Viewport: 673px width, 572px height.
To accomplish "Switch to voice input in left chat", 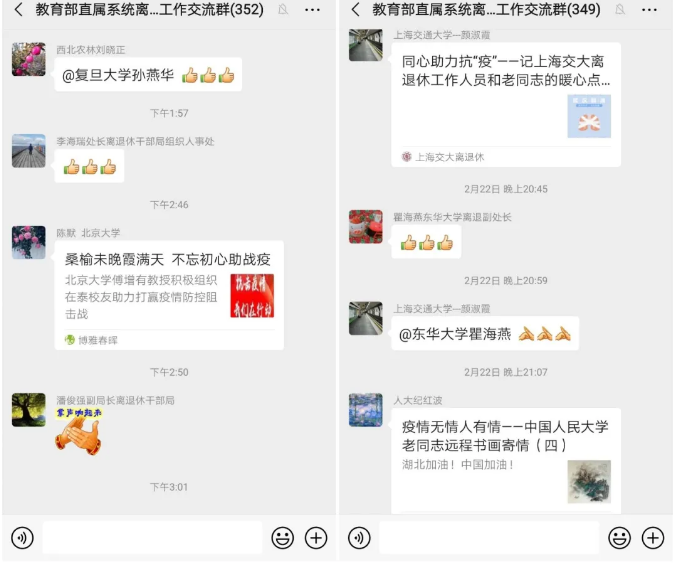I will 22,538.
